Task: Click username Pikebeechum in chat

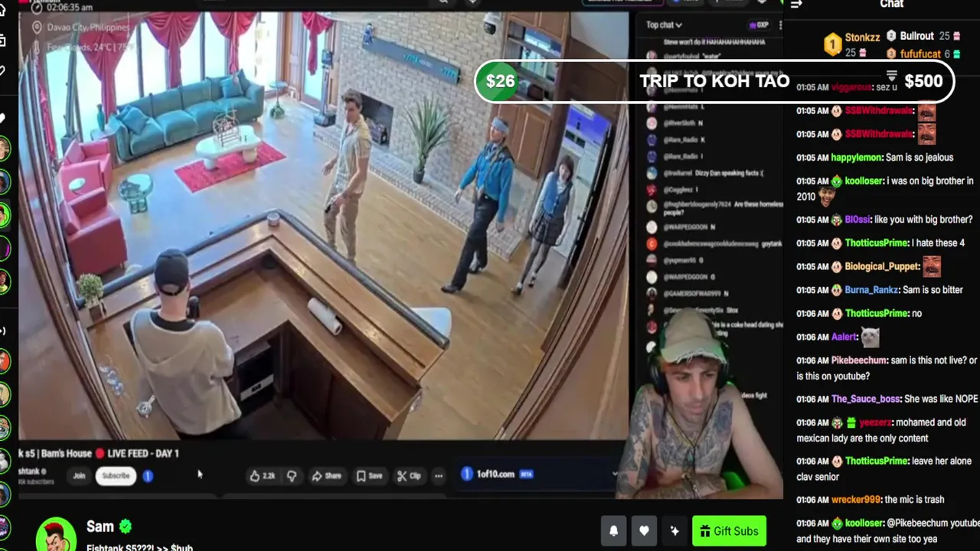Action: point(859,360)
